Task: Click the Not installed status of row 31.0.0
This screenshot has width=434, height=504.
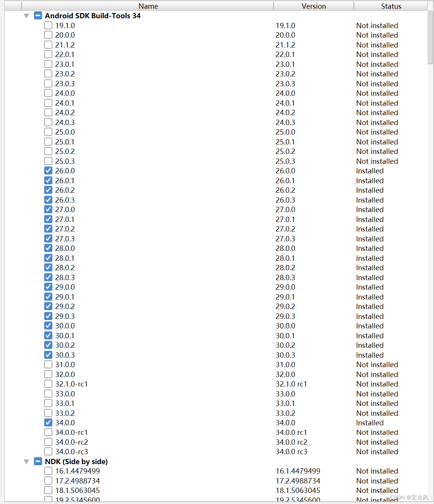Action: pyautogui.click(x=377, y=365)
